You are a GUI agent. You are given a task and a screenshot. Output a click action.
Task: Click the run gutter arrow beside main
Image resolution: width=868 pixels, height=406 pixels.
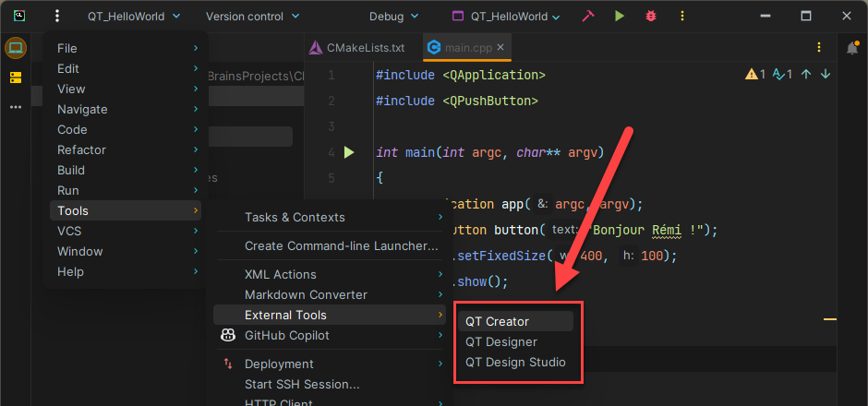click(x=349, y=152)
